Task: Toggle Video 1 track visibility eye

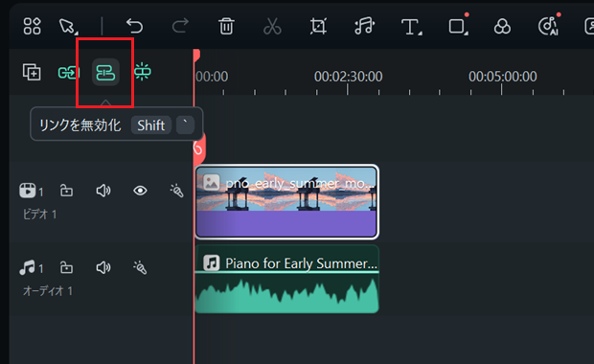Action: [x=140, y=191]
